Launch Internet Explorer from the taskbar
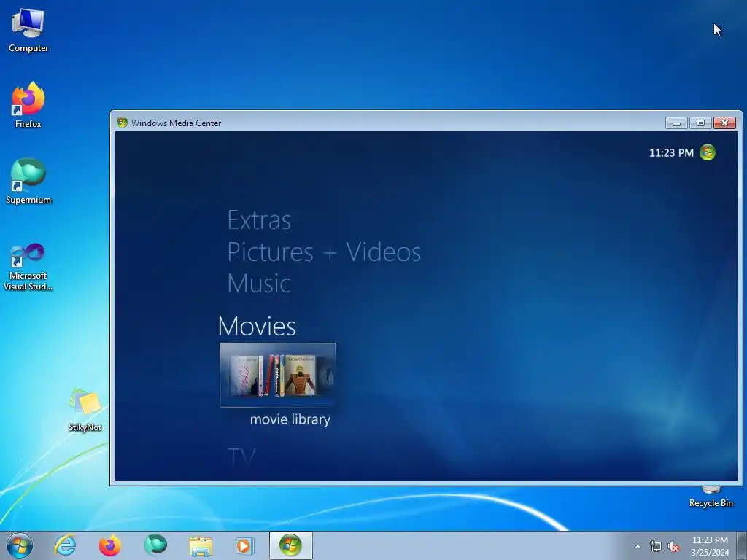The height and width of the screenshot is (560, 747). point(65,545)
